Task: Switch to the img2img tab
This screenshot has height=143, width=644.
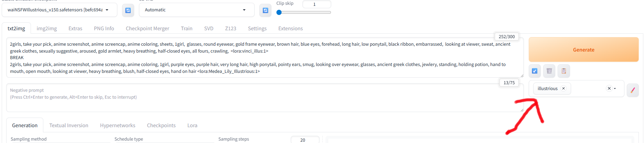Action: click(x=47, y=29)
